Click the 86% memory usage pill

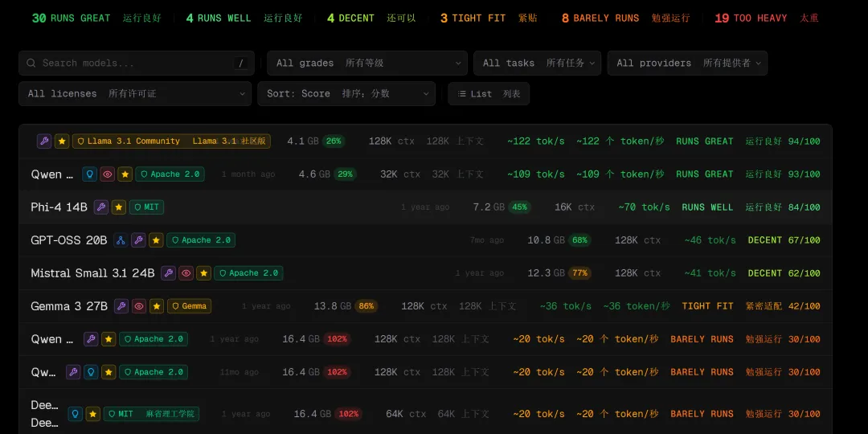point(366,306)
